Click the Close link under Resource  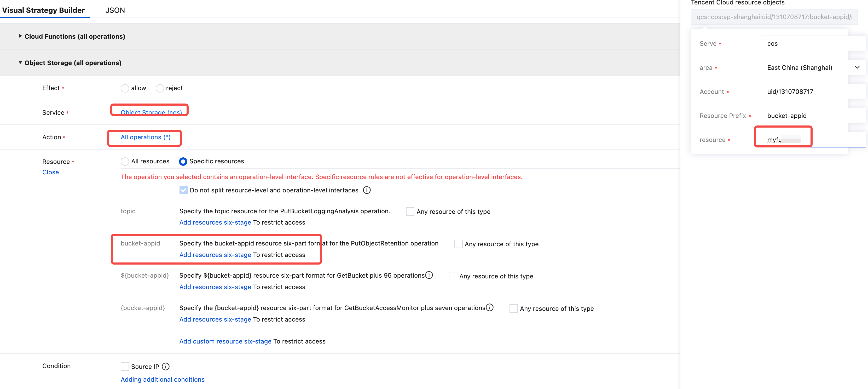click(x=50, y=172)
